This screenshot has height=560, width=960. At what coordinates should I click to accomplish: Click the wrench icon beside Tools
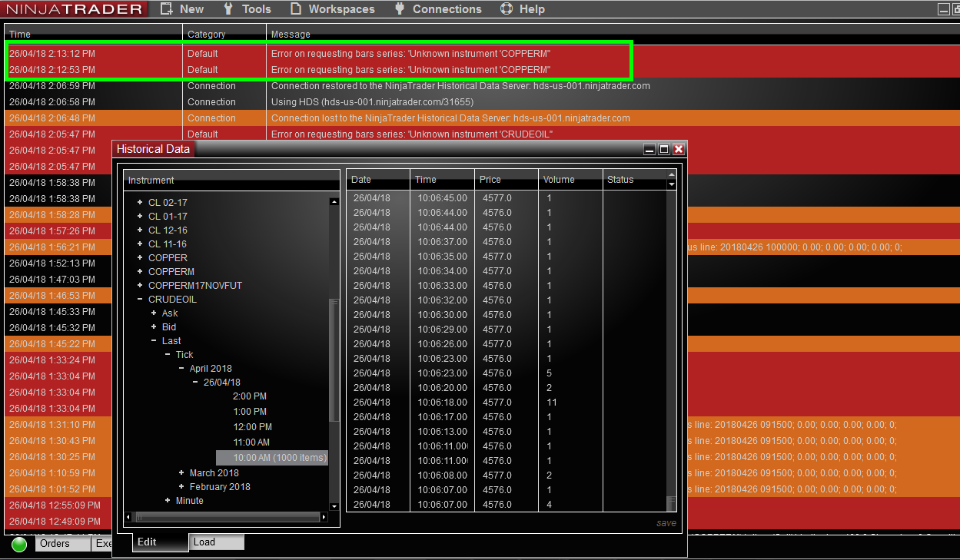(x=228, y=9)
